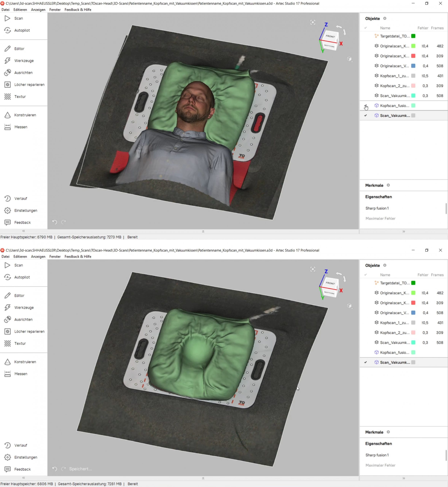Click small perspective cube icon in empty-cushion viewport
Screen dimensions: 448x487
[349, 306]
